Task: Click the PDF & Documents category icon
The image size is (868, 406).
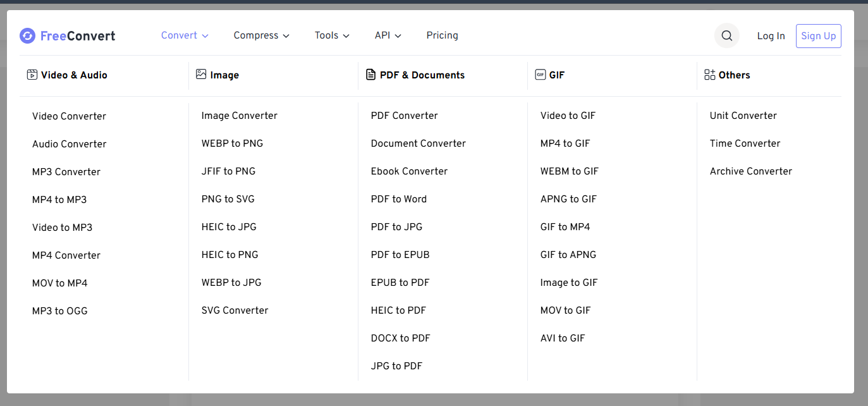Action: tap(371, 75)
